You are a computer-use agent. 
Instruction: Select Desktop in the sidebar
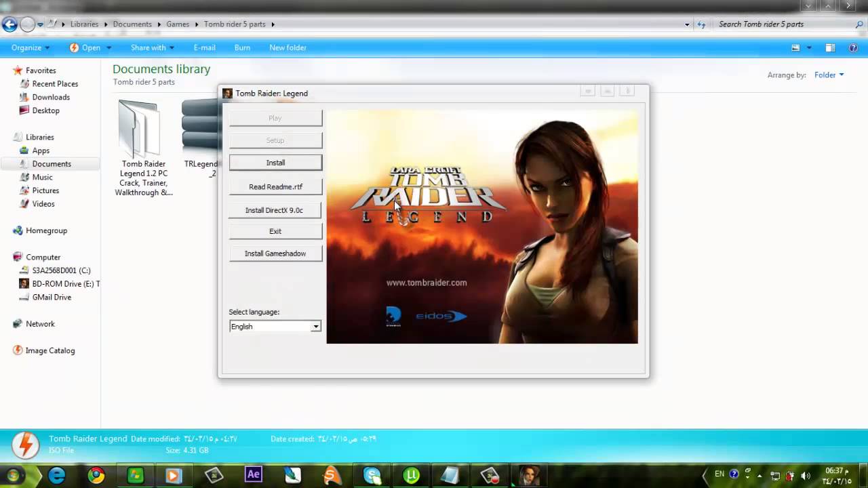(x=45, y=110)
